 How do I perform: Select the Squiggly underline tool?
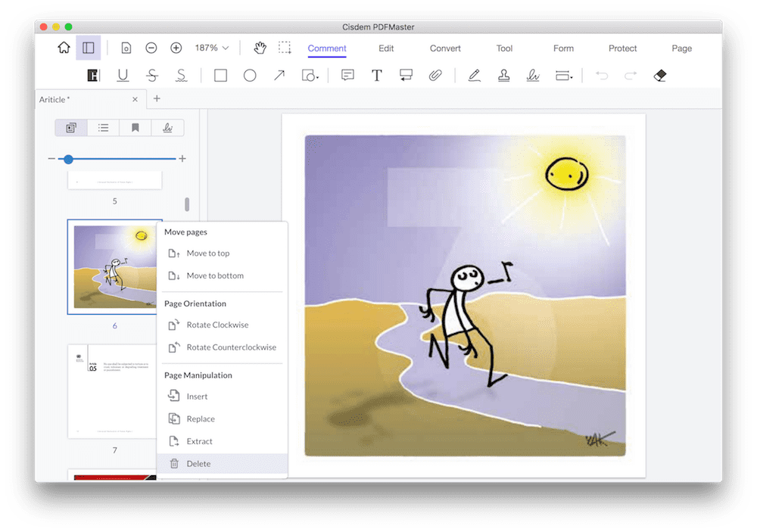pos(182,76)
